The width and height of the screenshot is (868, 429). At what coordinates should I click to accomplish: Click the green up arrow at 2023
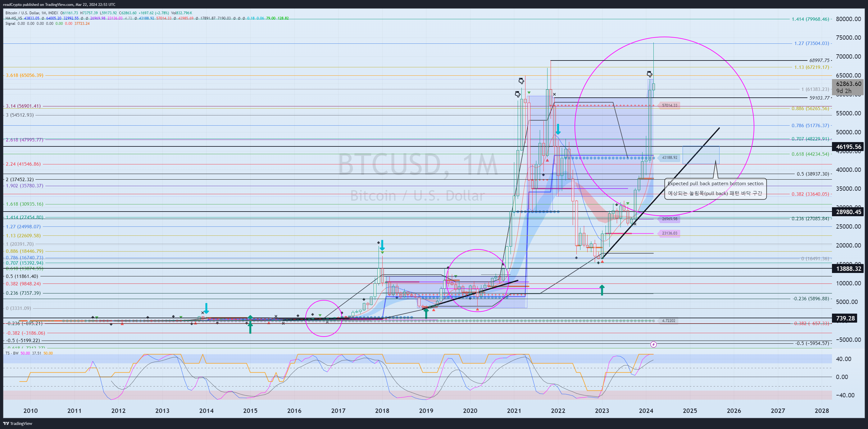point(602,290)
